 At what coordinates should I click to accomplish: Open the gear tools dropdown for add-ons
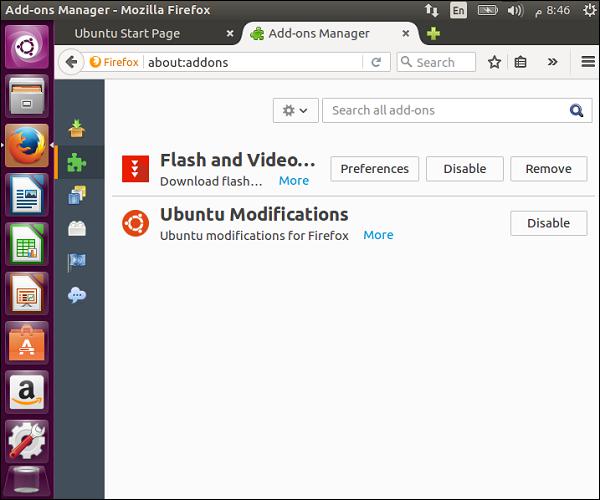pyautogui.click(x=295, y=110)
